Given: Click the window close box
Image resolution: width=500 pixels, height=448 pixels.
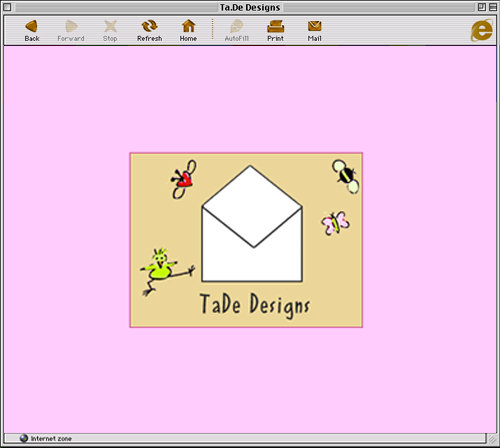Looking at the screenshot, I should tap(7, 7).
